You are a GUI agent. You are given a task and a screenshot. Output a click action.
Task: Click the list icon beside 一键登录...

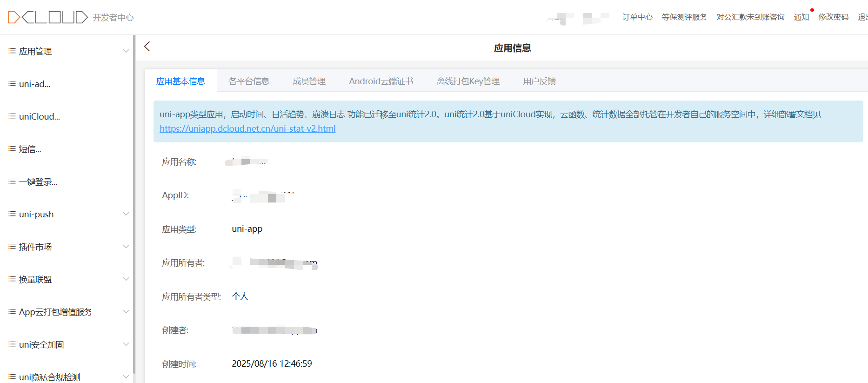[x=12, y=181]
